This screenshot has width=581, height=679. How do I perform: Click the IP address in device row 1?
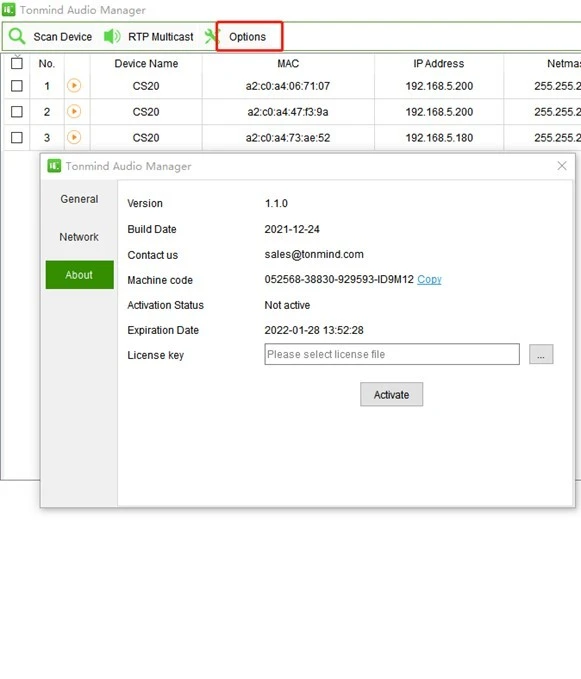[x=439, y=86]
